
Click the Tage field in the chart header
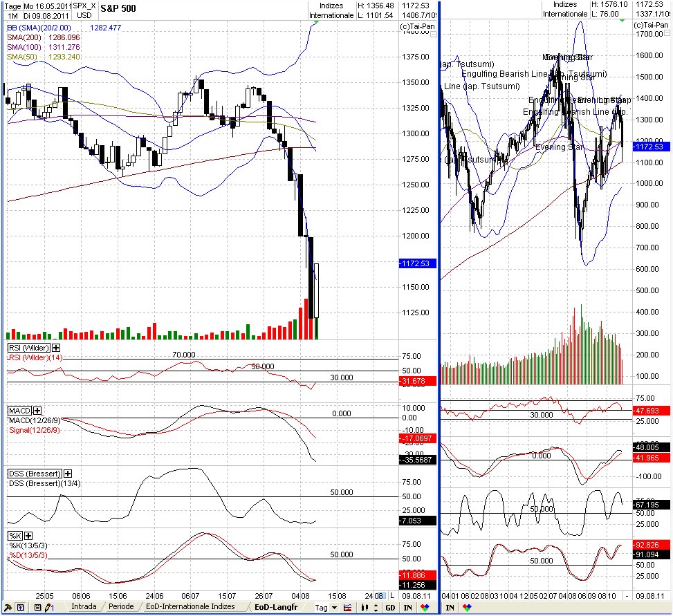pyautogui.click(x=12, y=6)
